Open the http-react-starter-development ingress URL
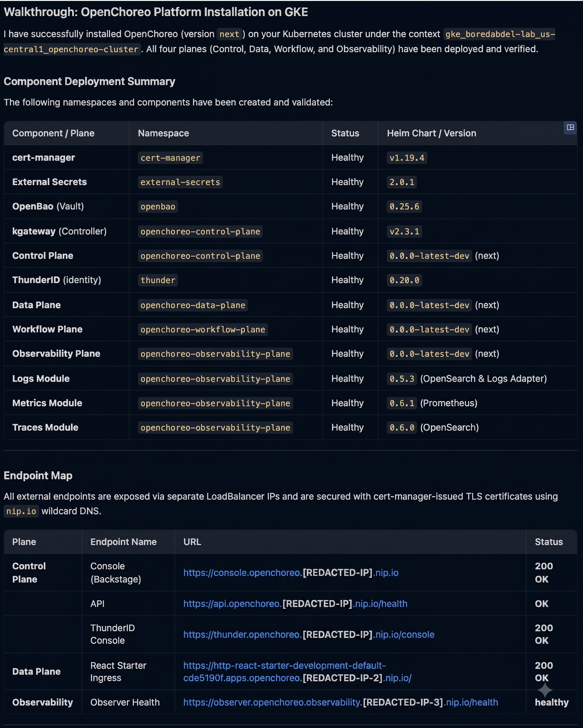Image resolution: width=583 pixels, height=728 pixels. (297, 672)
